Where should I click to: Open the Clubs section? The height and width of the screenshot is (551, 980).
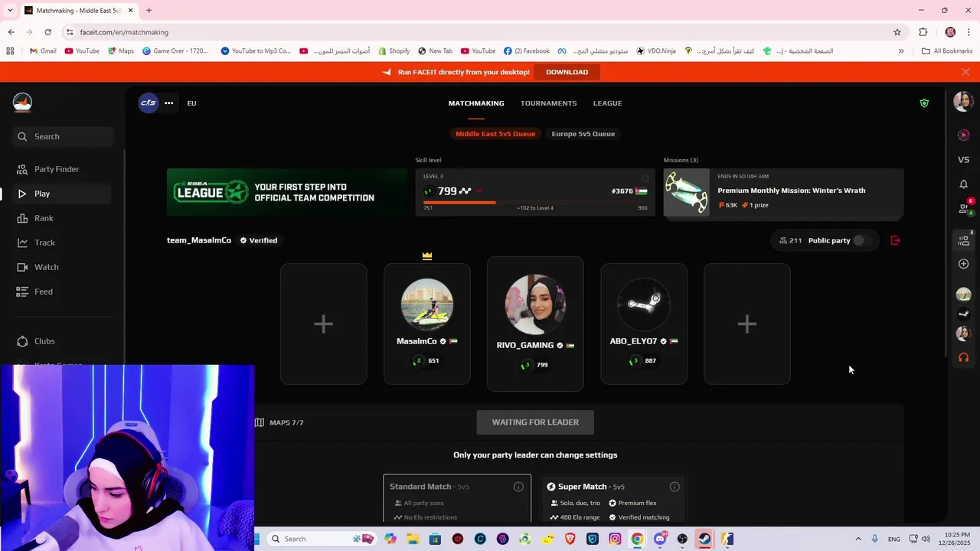click(x=63, y=341)
